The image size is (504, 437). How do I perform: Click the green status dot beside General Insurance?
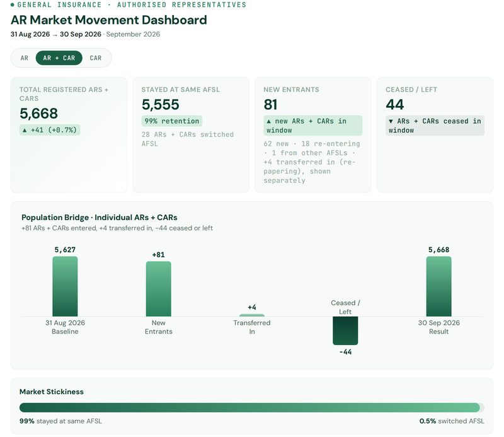pyautogui.click(x=12, y=5)
